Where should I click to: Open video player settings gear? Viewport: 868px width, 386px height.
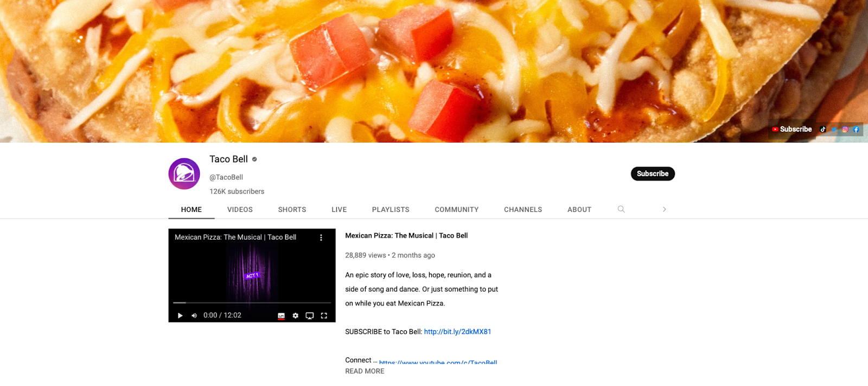(296, 316)
